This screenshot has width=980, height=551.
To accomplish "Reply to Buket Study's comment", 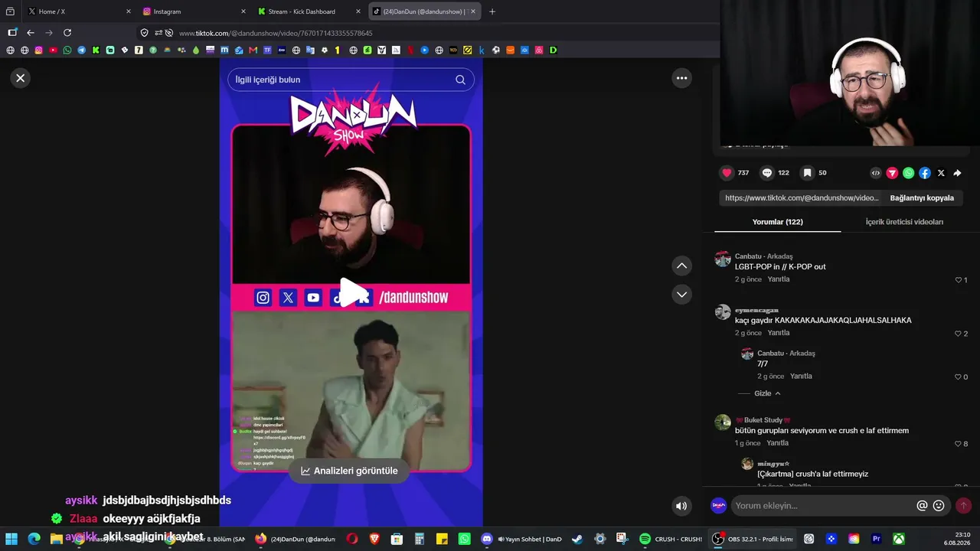I will (777, 443).
